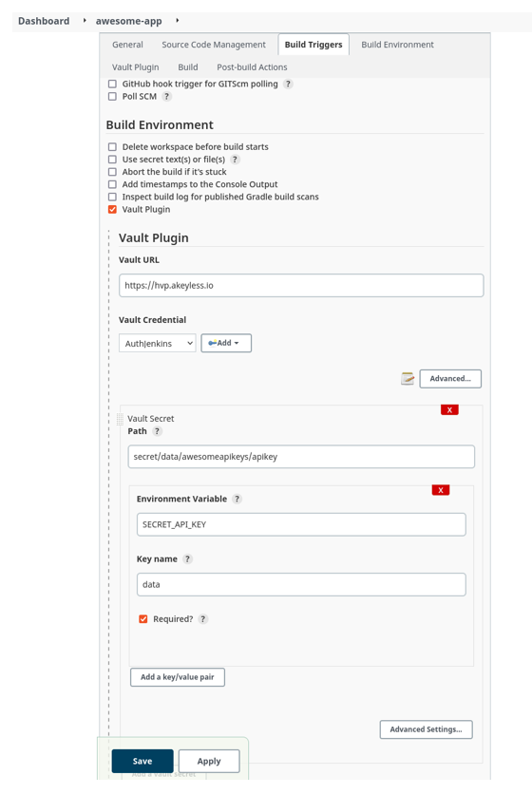Open the Build Environment tab
The height and width of the screenshot is (794, 532).
pos(398,45)
